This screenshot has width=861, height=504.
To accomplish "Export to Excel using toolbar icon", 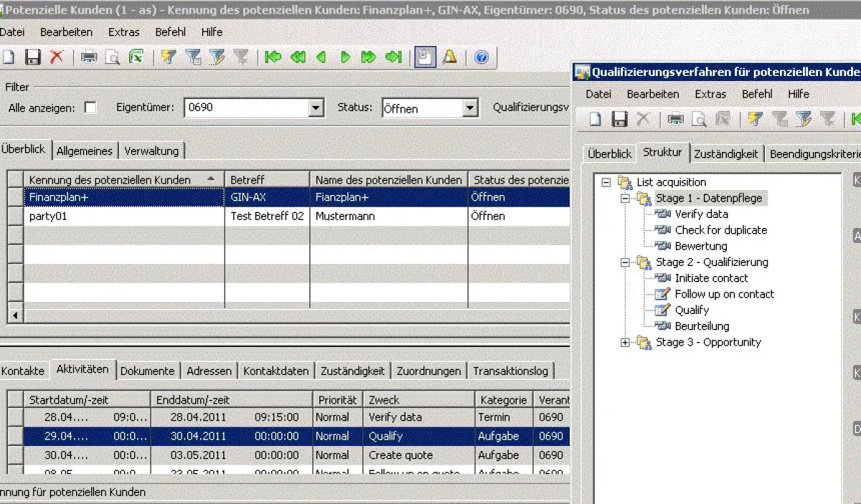I will tap(136, 57).
